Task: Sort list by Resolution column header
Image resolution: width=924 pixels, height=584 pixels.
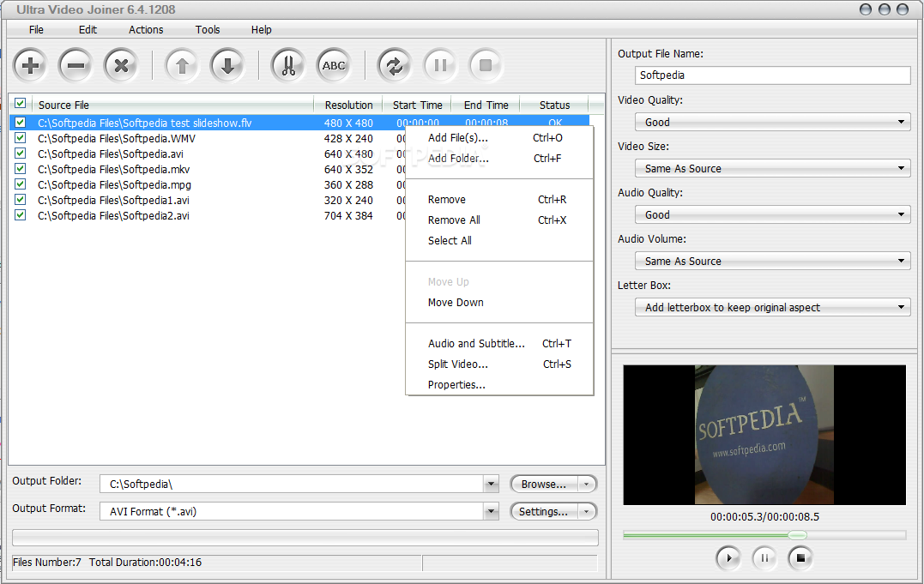Action: click(x=348, y=105)
